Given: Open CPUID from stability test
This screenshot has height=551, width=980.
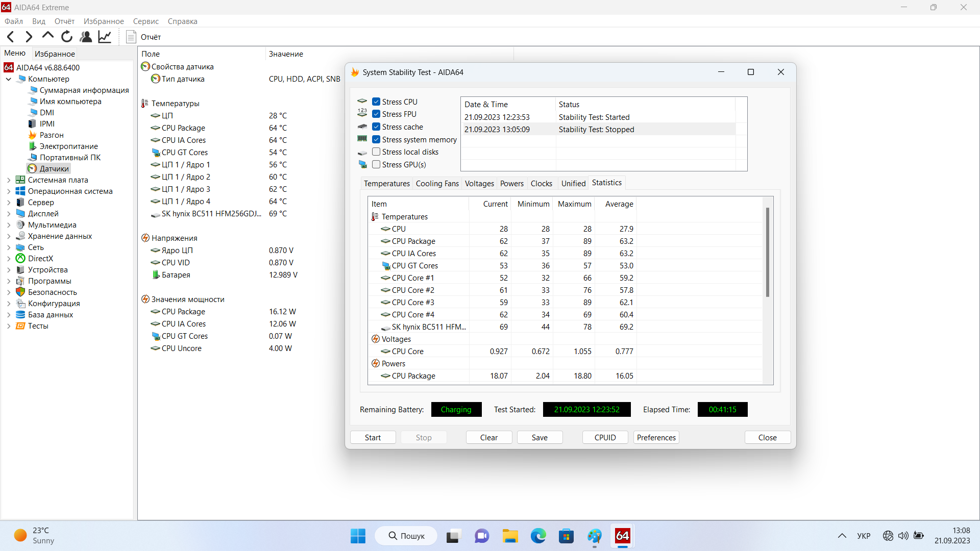Looking at the screenshot, I should point(605,438).
